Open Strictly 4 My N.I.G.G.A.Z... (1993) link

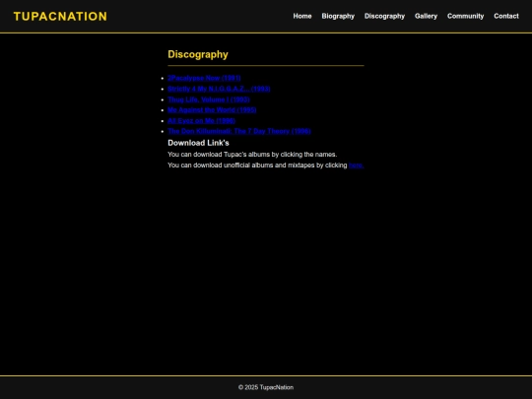coord(219,89)
